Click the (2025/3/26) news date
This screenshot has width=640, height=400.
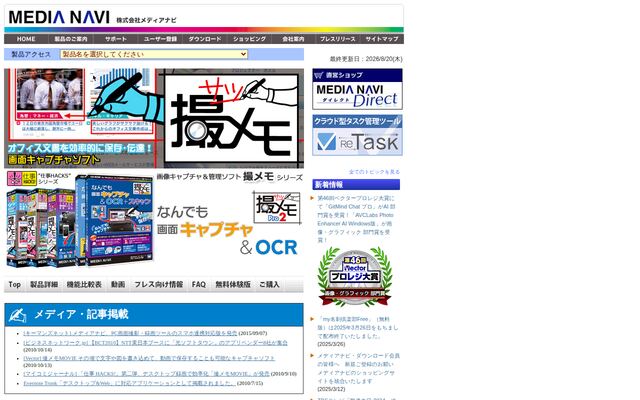point(331,344)
